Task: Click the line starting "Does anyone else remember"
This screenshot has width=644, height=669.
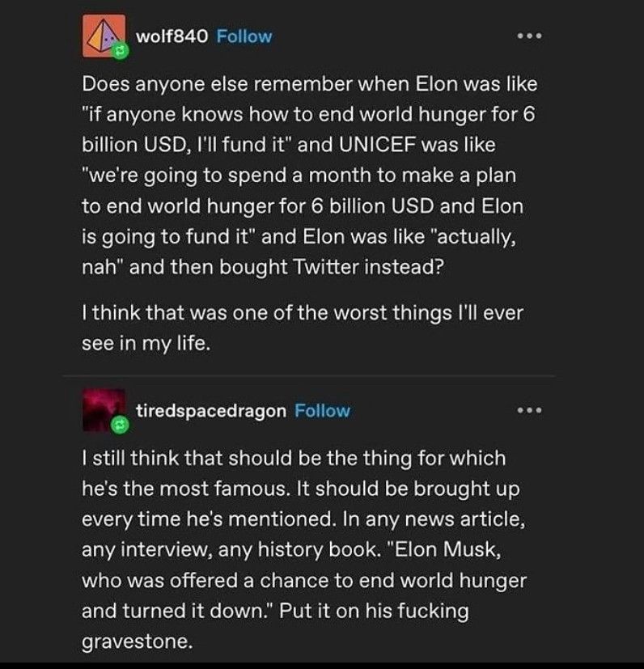Action: coord(309,83)
